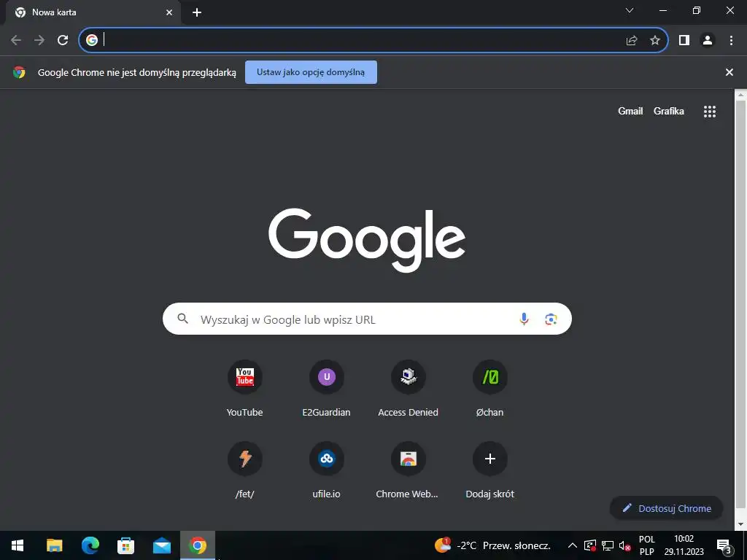Share this page via the share icon

[x=632, y=41]
